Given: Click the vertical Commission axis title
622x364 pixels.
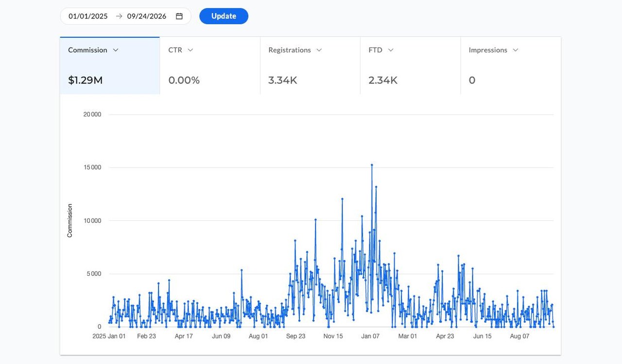Looking at the screenshot, I should click(x=69, y=221).
